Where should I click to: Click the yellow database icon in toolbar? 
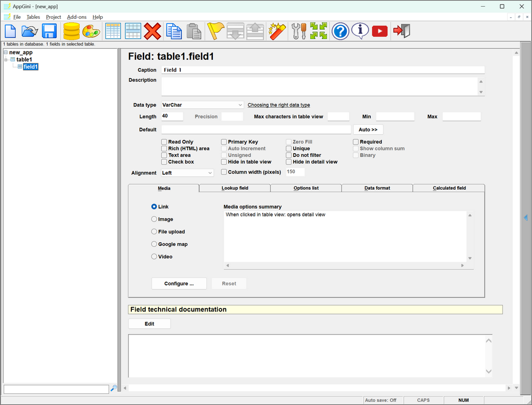coord(71,32)
